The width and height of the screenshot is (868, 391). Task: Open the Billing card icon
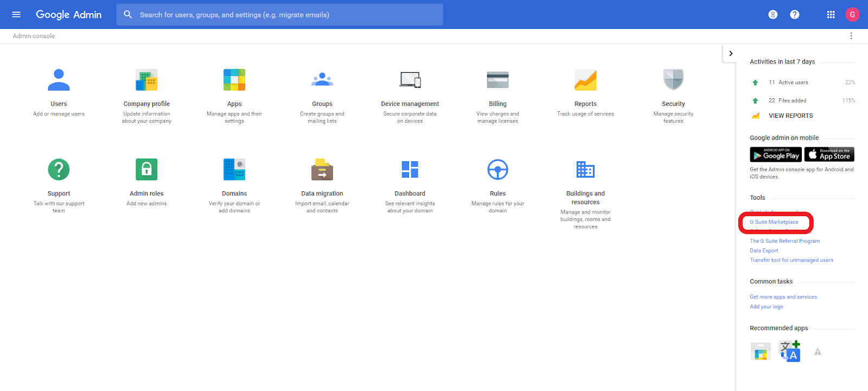498,80
